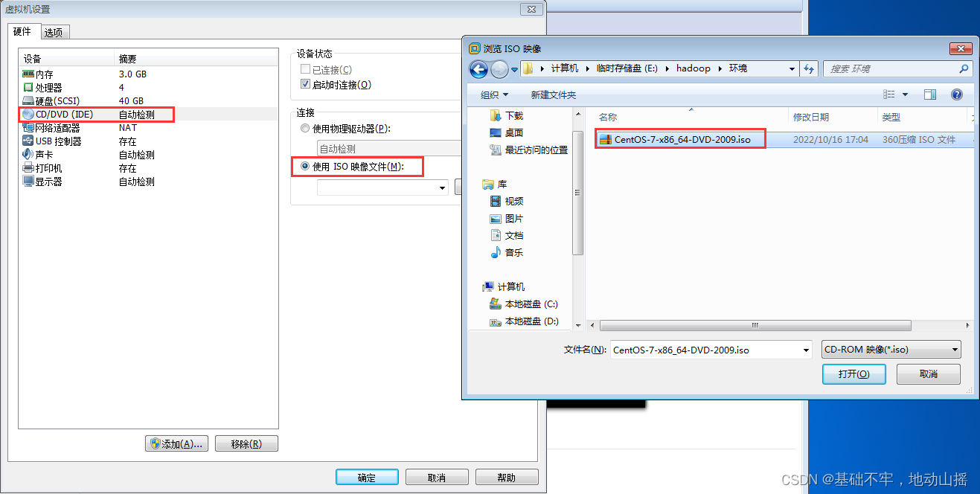Enable the 启动时连接 checkbox

click(305, 85)
